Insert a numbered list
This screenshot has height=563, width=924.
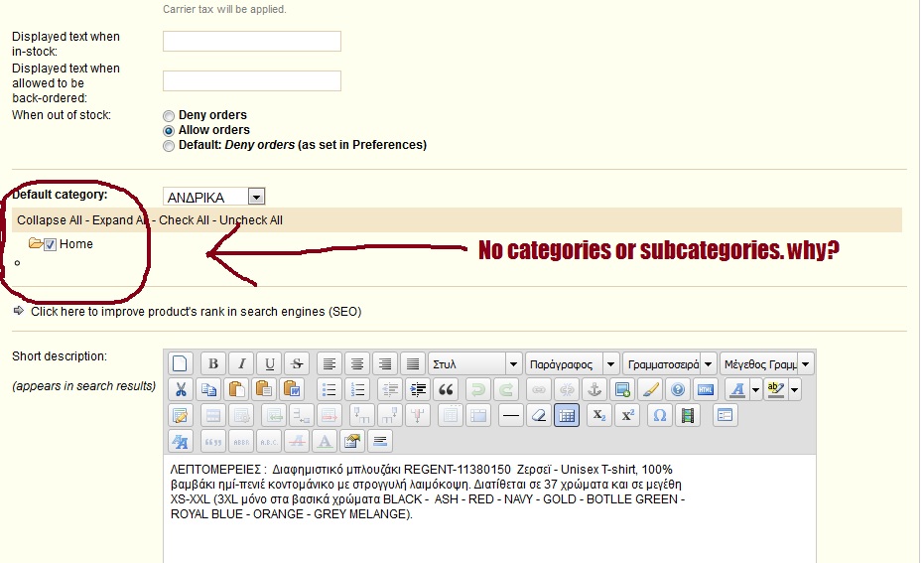tap(357, 389)
